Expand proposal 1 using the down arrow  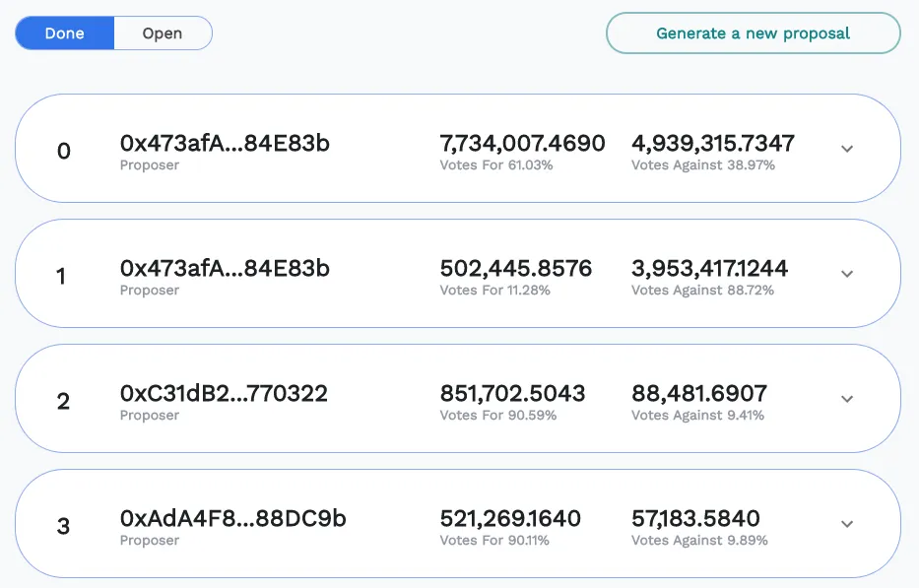tap(846, 274)
